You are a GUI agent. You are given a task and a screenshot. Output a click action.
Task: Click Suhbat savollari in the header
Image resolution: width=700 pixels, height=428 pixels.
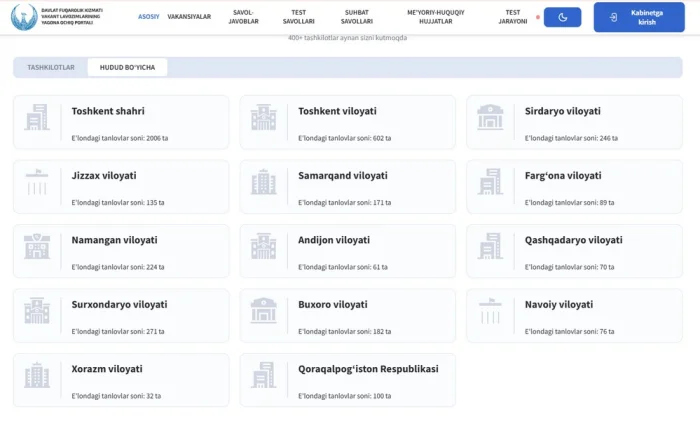click(x=357, y=17)
